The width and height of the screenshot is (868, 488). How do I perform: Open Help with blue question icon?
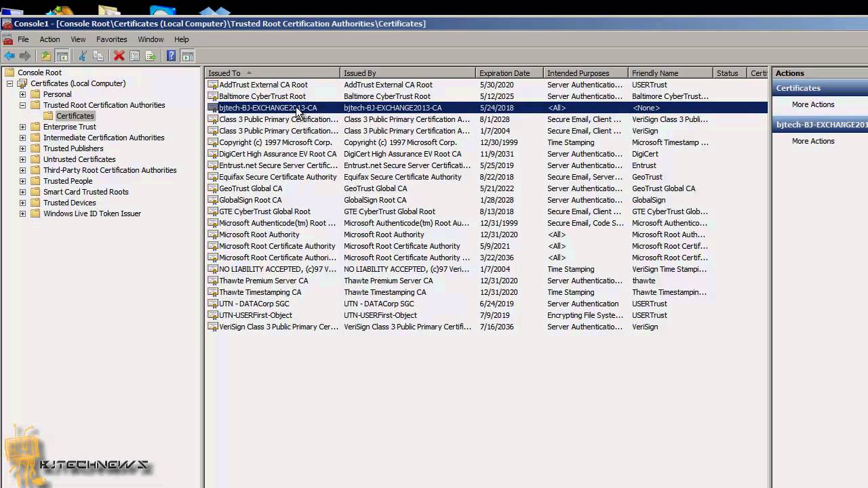point(171,56)
